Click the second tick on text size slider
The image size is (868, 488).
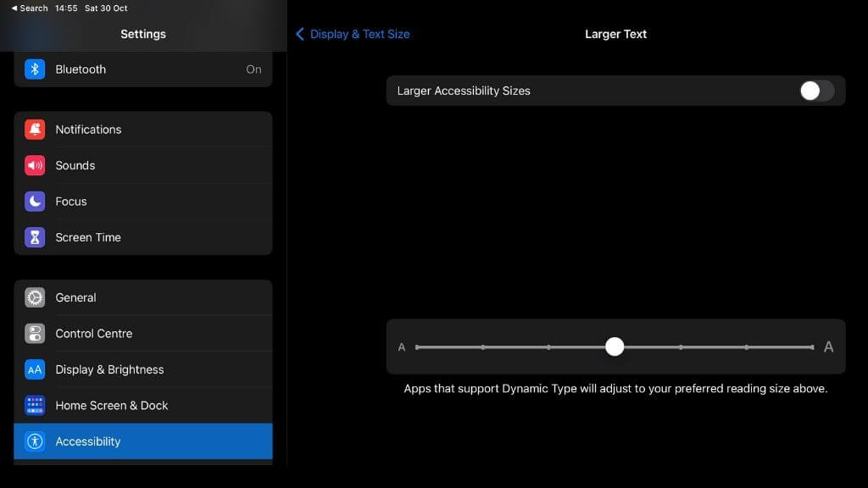pyautogui.click(x=483, y=347)
